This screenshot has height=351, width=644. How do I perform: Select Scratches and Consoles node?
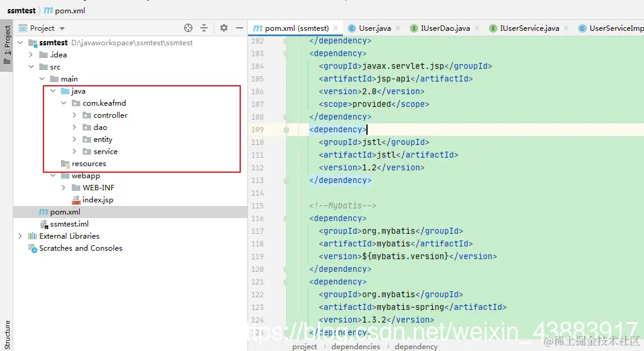point(80,248)
